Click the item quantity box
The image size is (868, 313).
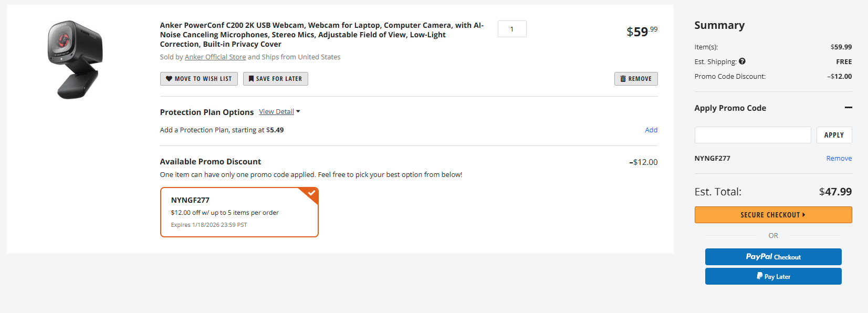pyautogui.click(x=512, y=29)
